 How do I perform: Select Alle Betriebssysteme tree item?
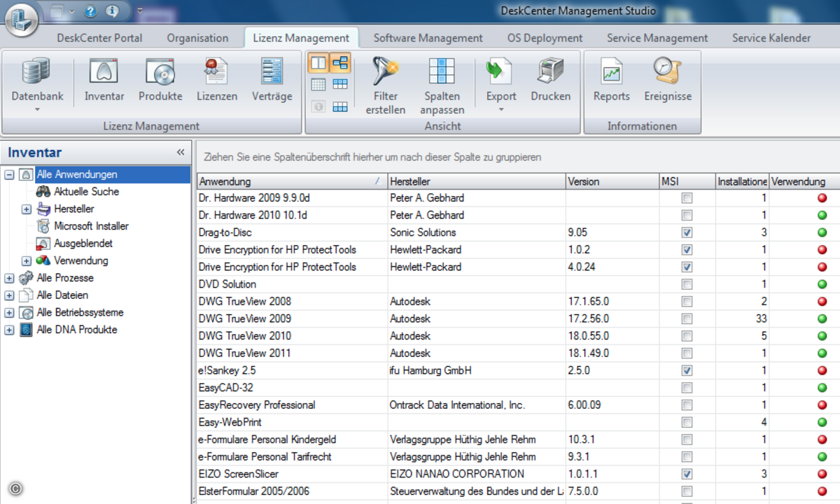click(80, 312)
